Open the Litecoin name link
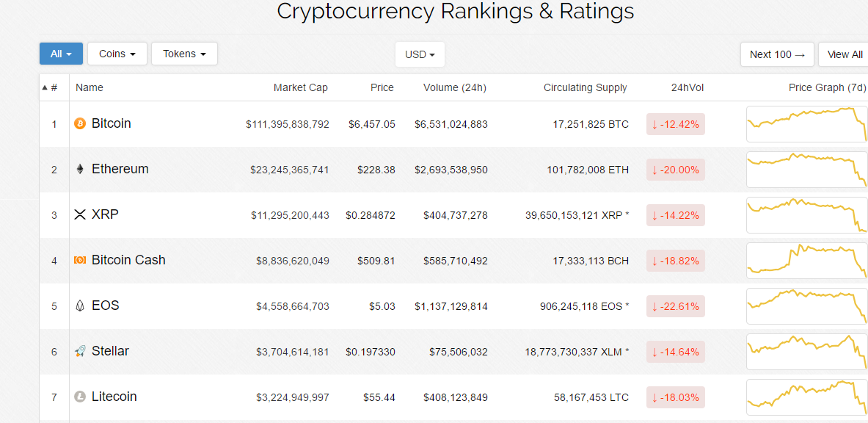 pyautogui.click(x=114, y=397)
